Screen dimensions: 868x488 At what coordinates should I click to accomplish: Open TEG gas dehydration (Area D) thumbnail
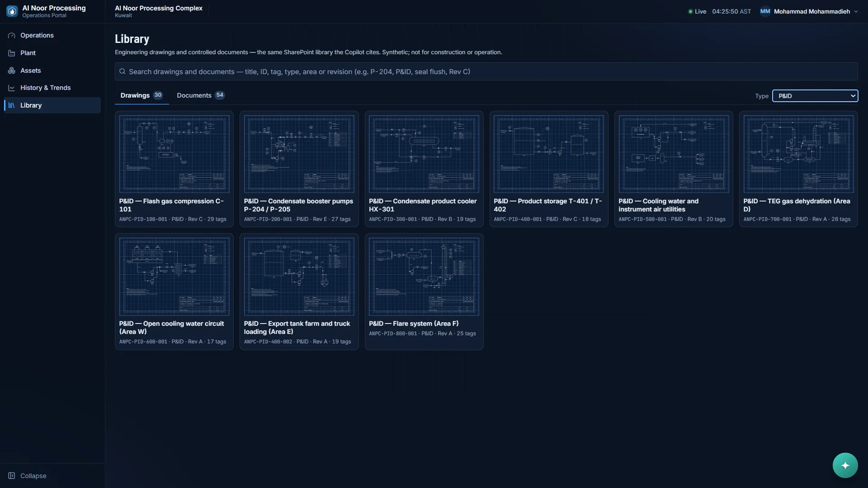click(798, 154)
